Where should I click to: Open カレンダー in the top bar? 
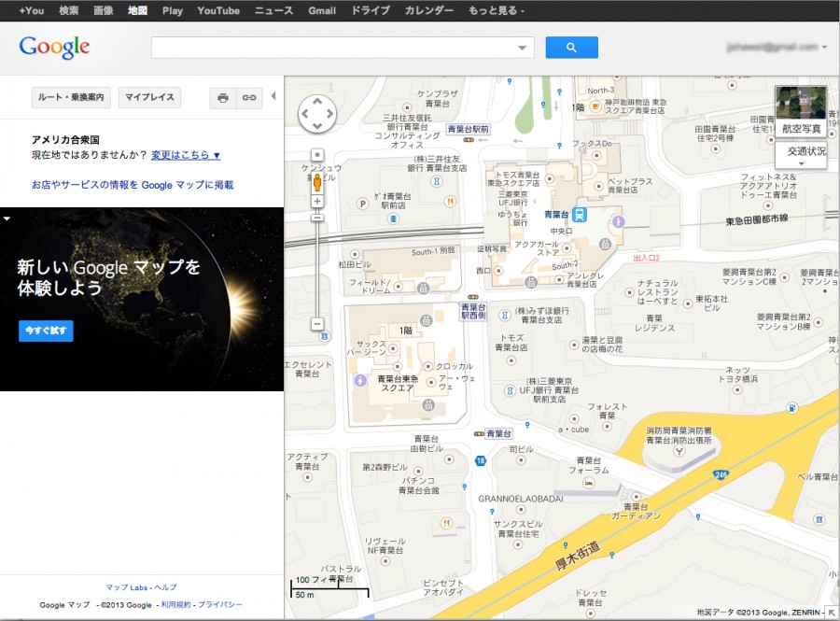click(429, 10)
